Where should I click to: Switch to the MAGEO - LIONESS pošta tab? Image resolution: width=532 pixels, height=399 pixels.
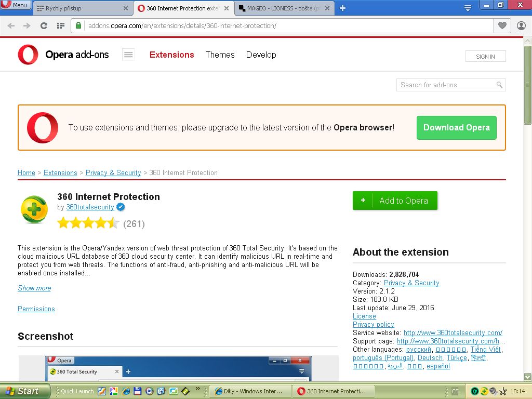tap(284, 8)
